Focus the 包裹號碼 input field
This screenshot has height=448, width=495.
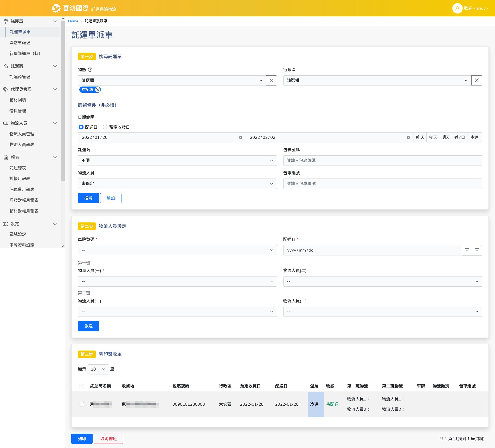(382, 161)
